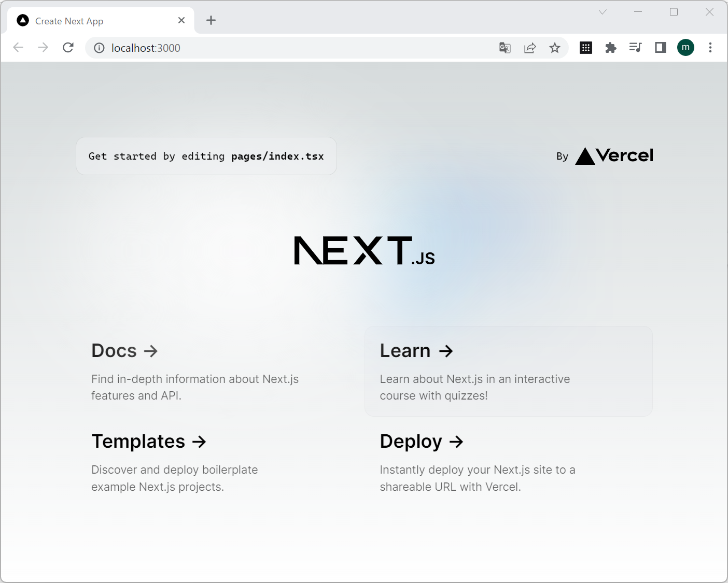
Task: Click 'Learn about Next.js in an interactive' text
Action: [x=475, y=379]
